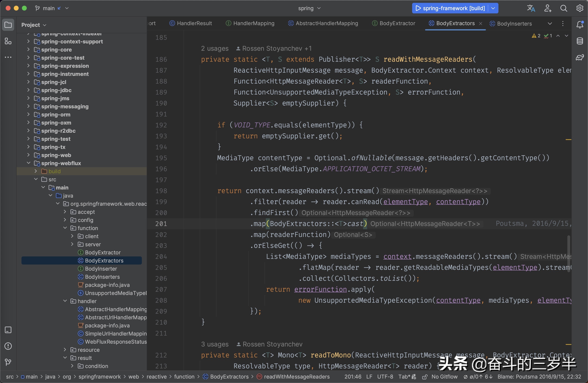Click the function breadcrumb segment
The image size is (588, 383).
click(184, 377)
